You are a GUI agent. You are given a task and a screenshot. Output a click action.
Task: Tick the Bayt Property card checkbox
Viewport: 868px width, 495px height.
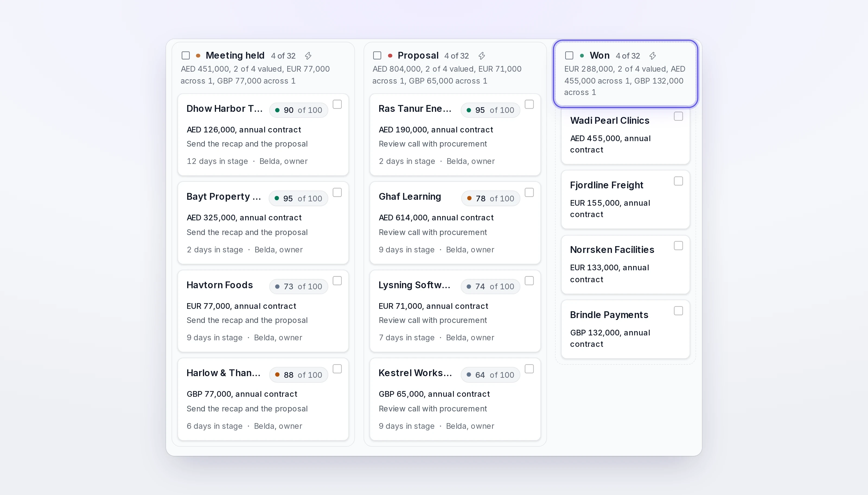tap(337, 192)
